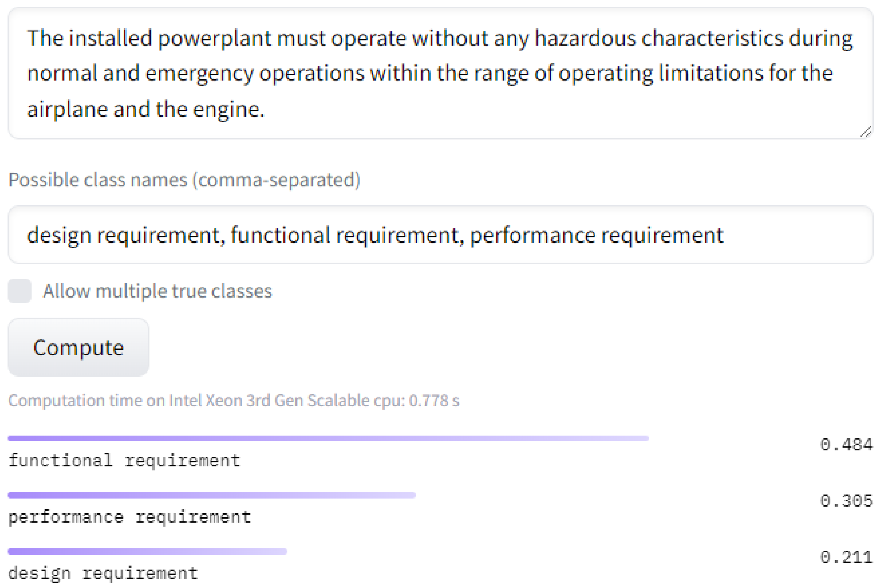881x588 pixels.
Task: Click the 0.211 score value
Action: click(x=846, y=557)
